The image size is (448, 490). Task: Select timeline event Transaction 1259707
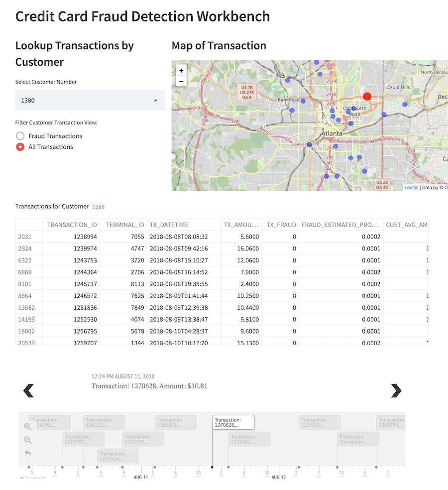84,439
